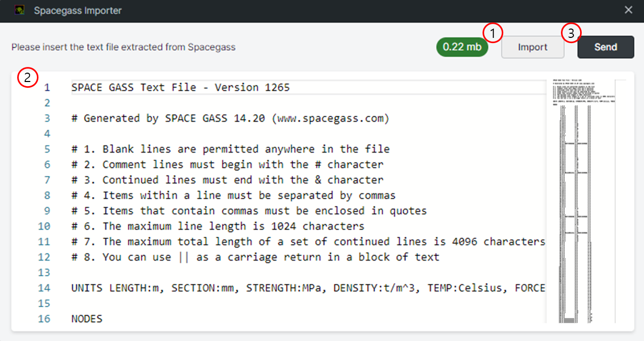
Task: Click the blank line 13 in editor
Action: [308, 272]
